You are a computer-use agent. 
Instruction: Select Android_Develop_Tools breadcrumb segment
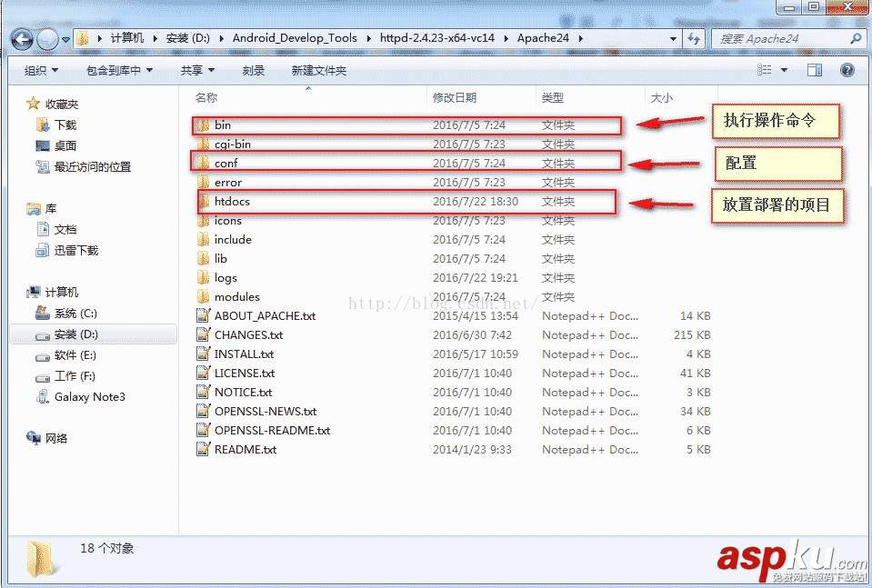click(x=295, y=38)
